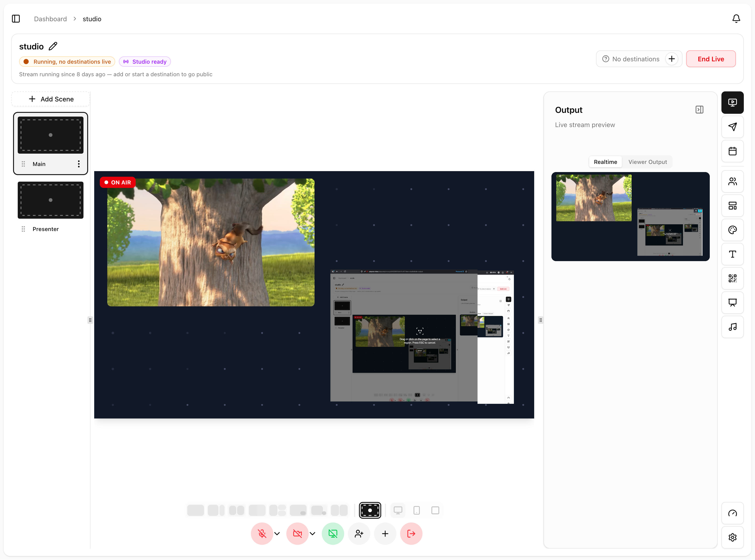Select the Main scene thumbnail

pos(51,135)
